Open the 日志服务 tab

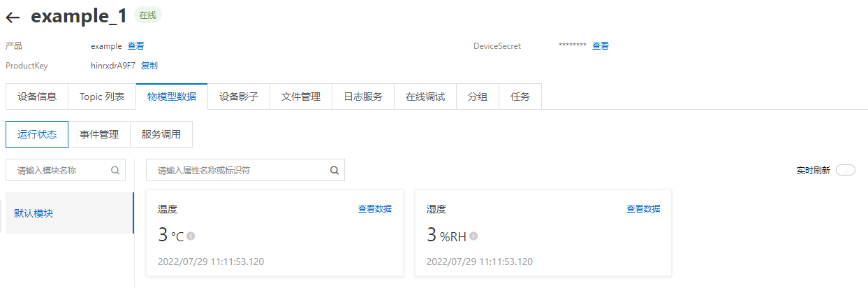[x=363, y=97]
